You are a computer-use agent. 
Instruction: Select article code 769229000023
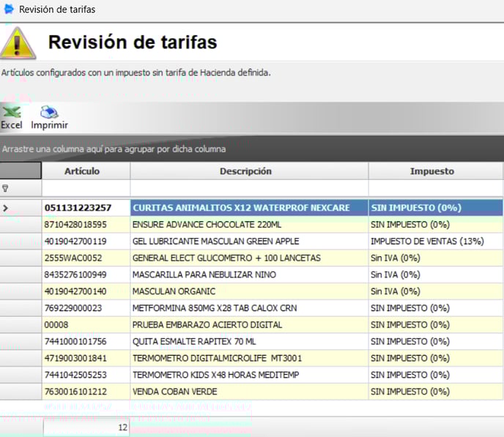pyautogui.click(x=86, y=308)
